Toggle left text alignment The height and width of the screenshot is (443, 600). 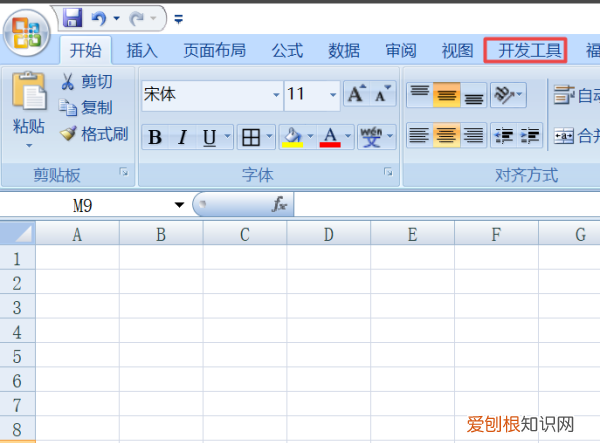click(419, 135)
